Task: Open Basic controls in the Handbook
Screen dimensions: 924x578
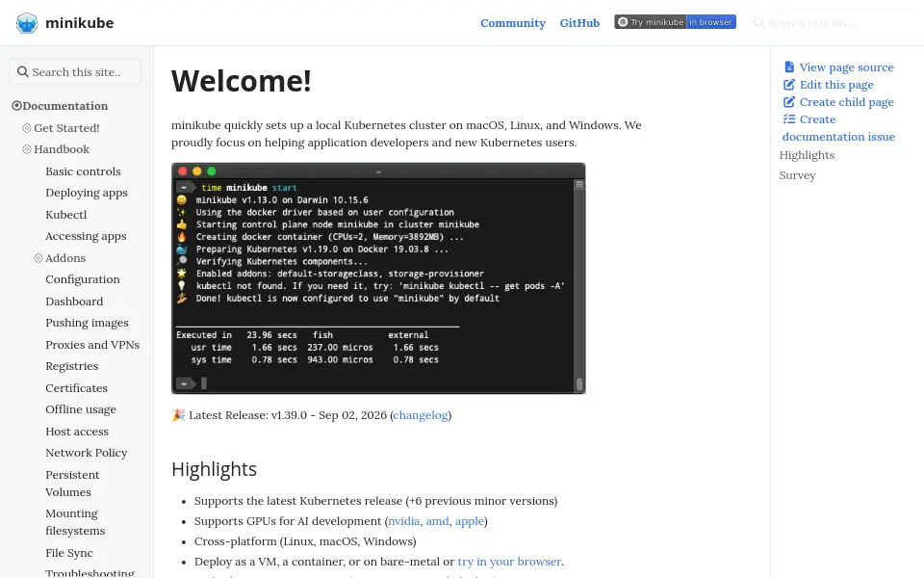Action: pos(83,171)
